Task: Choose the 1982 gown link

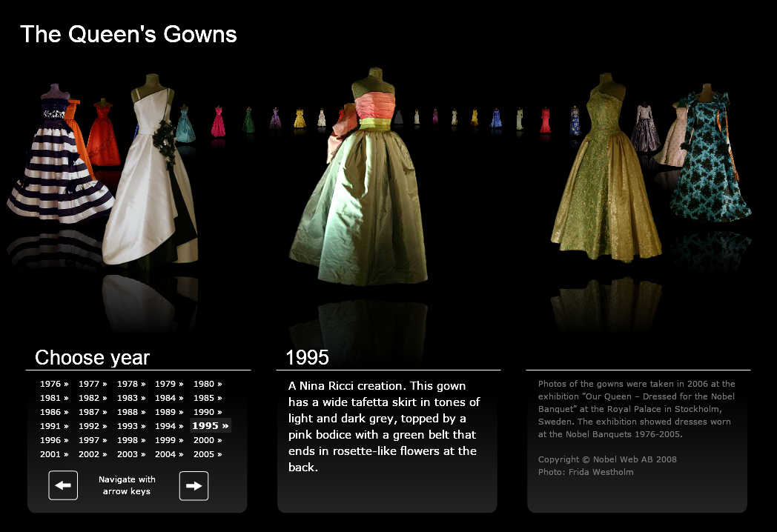Action: pyautogui.click(x=93, y=398)
